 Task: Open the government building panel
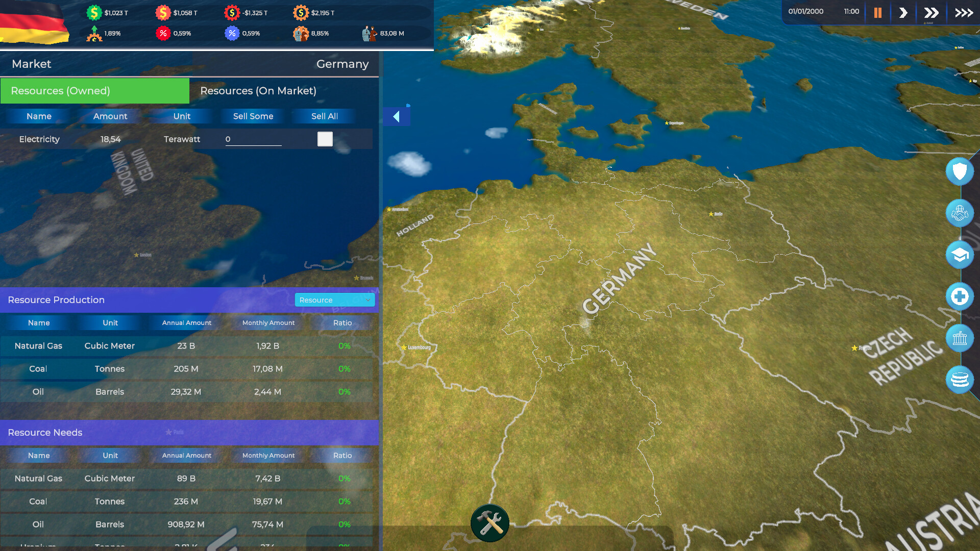[960, 338]
